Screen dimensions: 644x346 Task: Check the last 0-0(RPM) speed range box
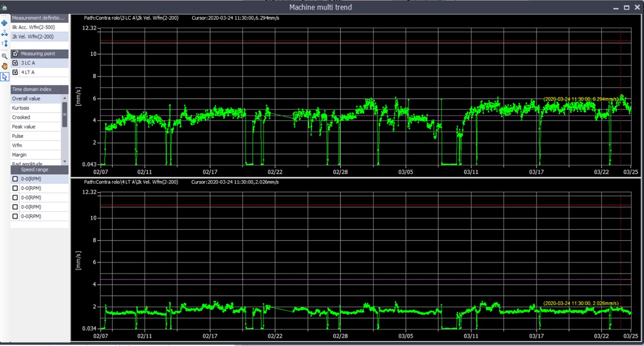(x=15, y=216)
